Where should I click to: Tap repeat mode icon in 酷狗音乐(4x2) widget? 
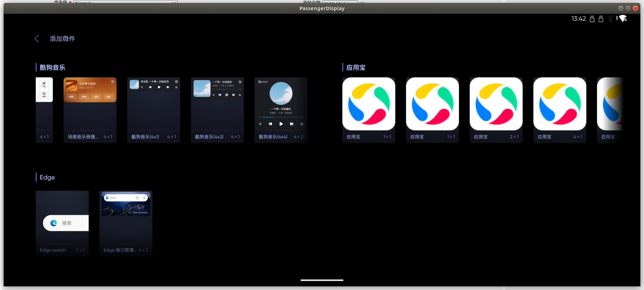tap(213, 95)
